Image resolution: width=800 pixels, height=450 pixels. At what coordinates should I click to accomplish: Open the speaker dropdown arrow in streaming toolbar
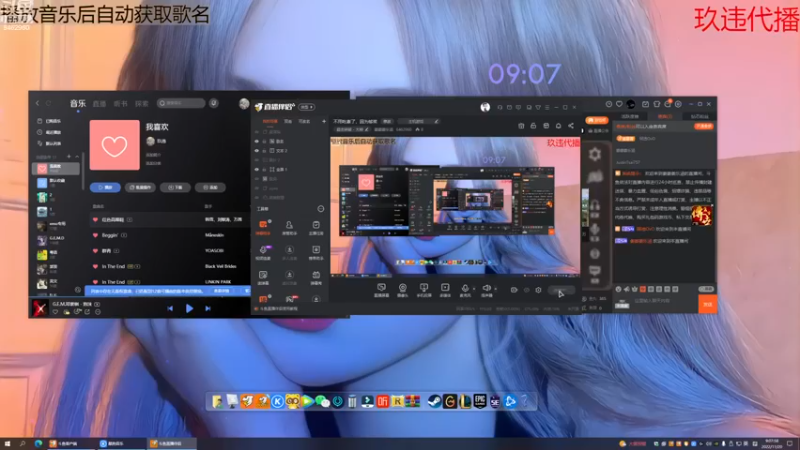495,289
